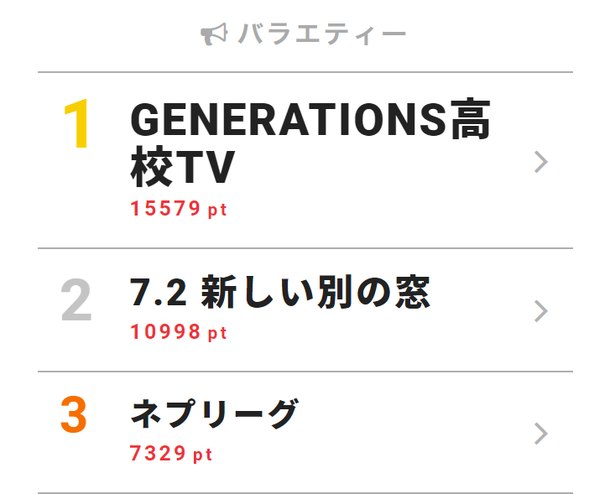Click the 窓 kanji in second title
The width and height of the screenshot is (615, 495).
[413, 292]
